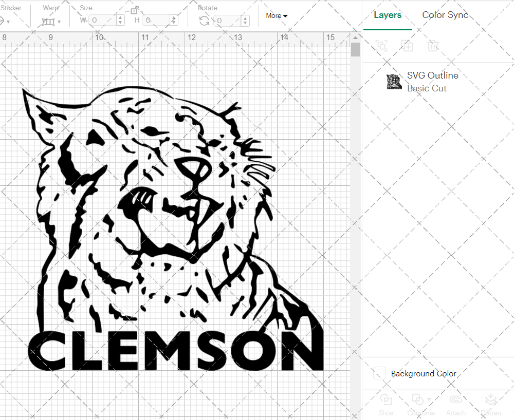This screenshot has height=420, width=514.
Task: Click the Duplicate layer icon
Action: point(408,46)
